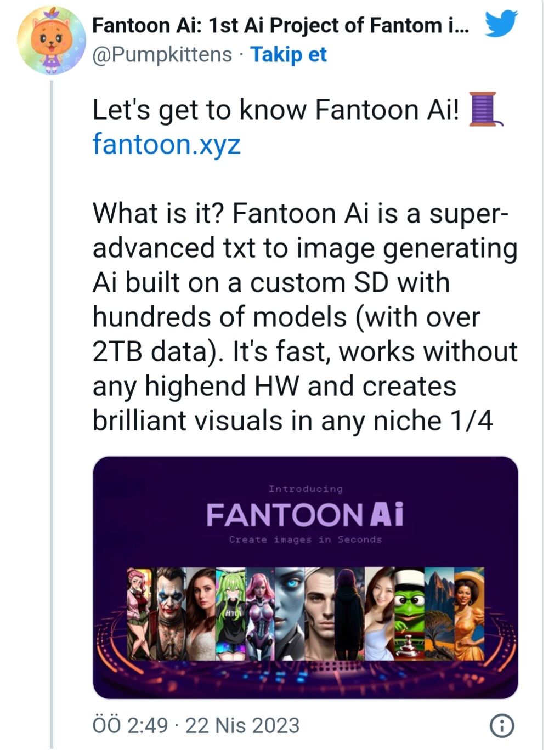
Task: Click the @Pumpkittens handle
Action: pos(161,55)
